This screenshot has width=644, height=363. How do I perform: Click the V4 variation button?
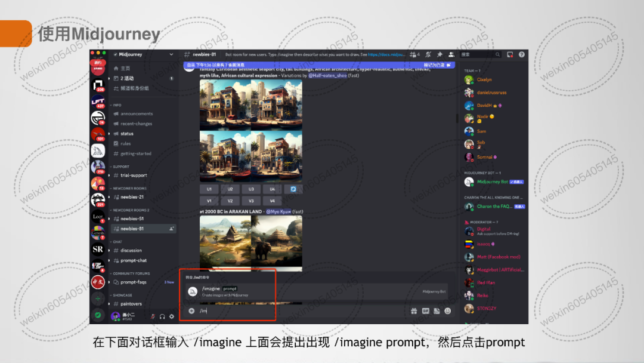click(x=272, y=201)
